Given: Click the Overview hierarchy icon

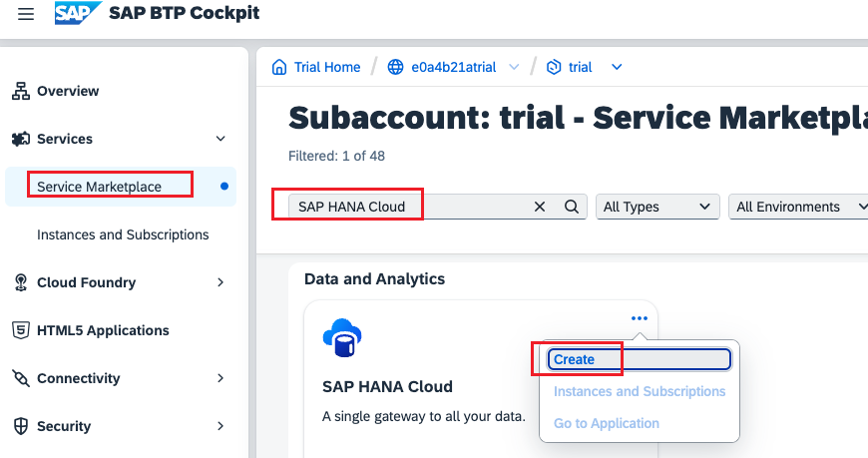Looking at the screenshot, I should pos(20,91).
